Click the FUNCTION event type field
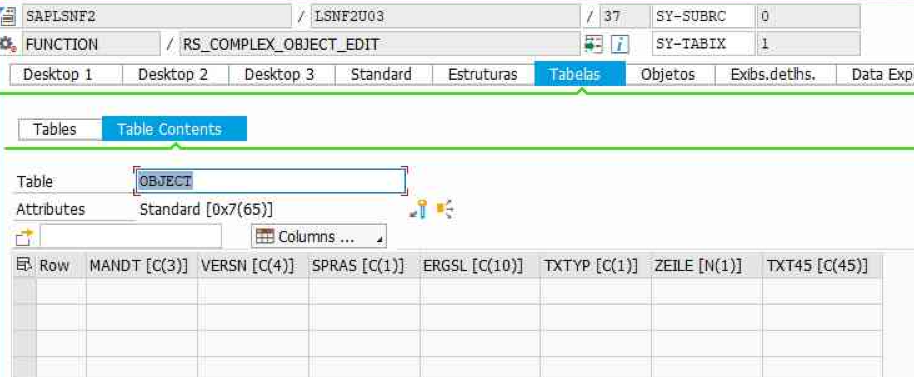Image resolution: width=914 pixels, height=377 pixels. click(x=90, y=44)
